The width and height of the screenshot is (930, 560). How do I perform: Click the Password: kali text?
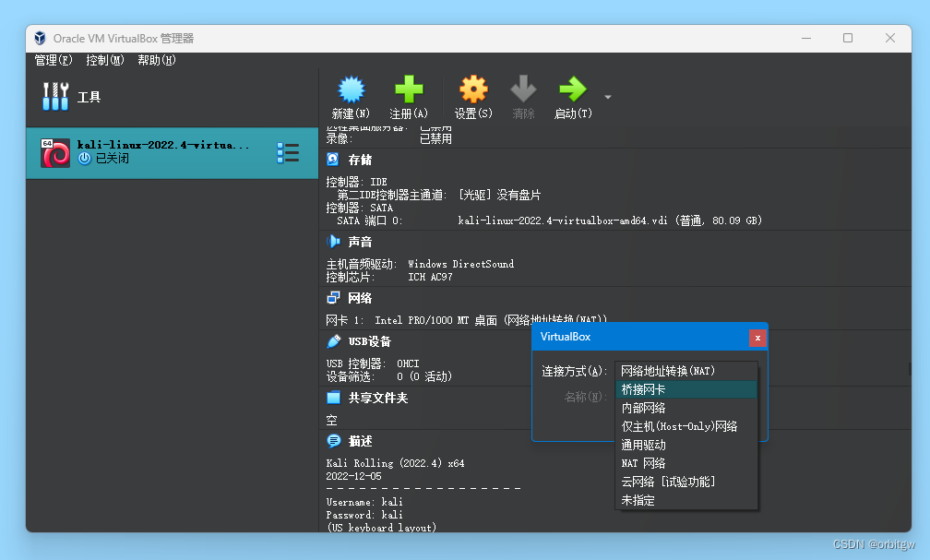tap(364, 515)
